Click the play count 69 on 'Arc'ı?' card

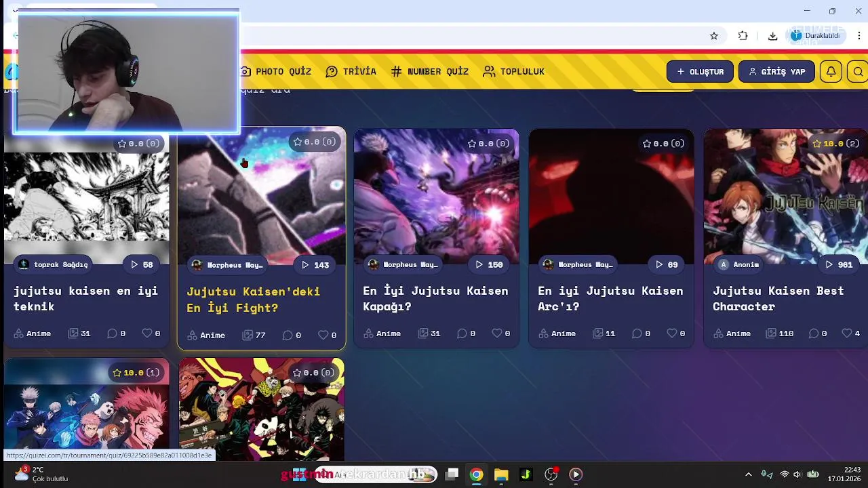(x=666, y=264)
